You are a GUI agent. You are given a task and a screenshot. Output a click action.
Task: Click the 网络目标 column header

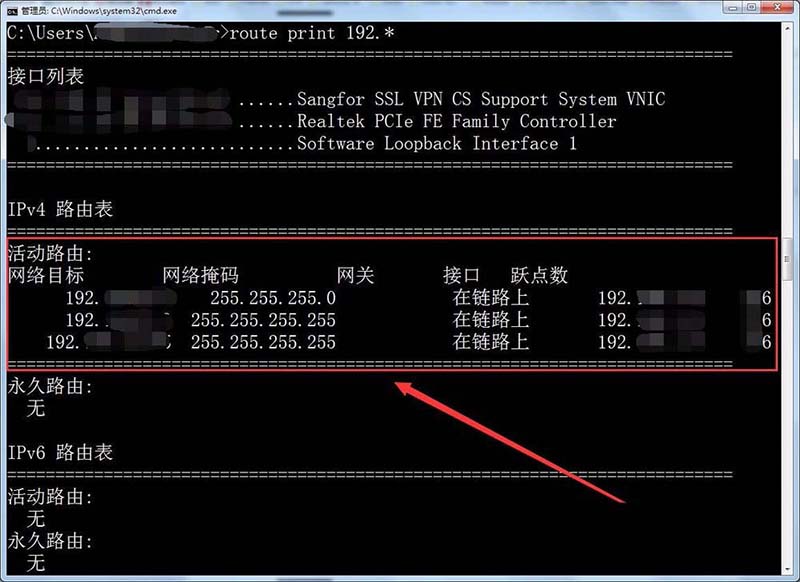click(x=46, y=276)
